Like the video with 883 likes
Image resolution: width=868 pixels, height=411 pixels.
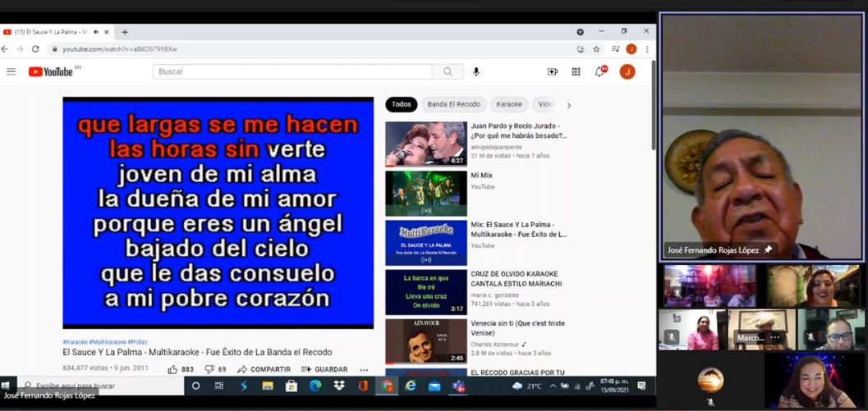click(181, 369)
